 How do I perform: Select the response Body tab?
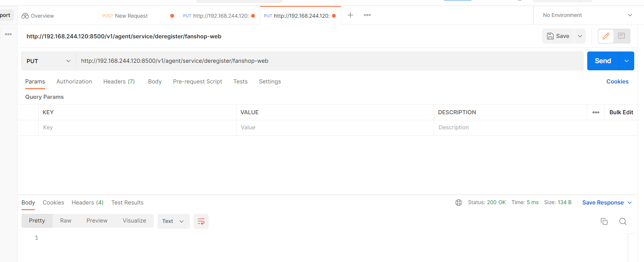(x=28, y=203)
